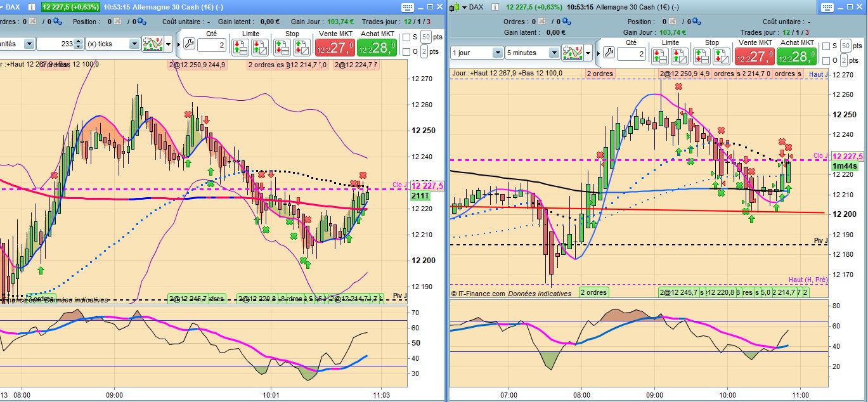868x402 pixels.
Task: Place buy limit order icon, left window
Action: 240,47
